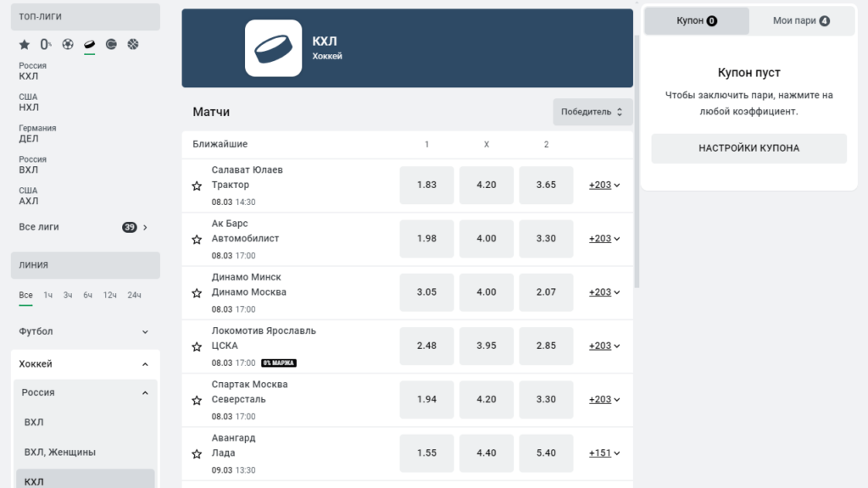The height and width of the screenshot is (488, 868).
Task: Bet on Локомотив Ярославль win at 2.48
Action: (x=427, y=346)
